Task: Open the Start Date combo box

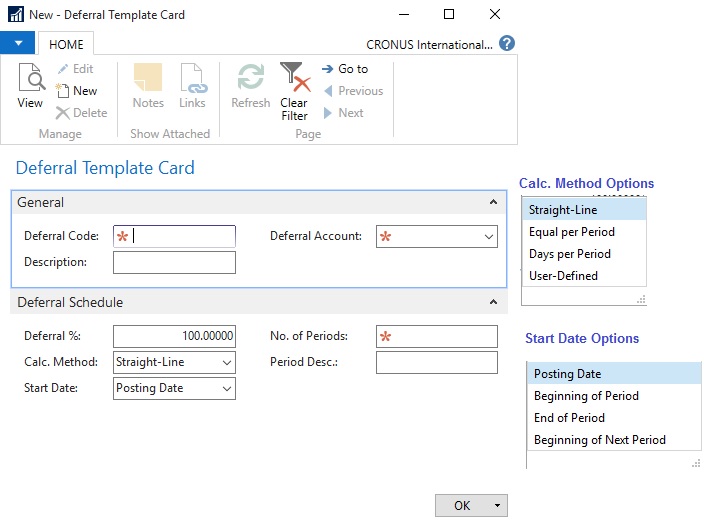Action: point(227,388)
